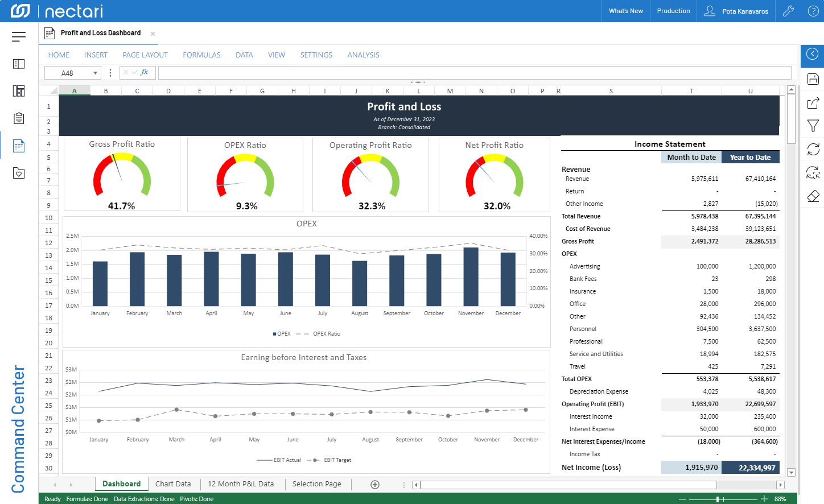Open Help question mark icon

point(813,11)
